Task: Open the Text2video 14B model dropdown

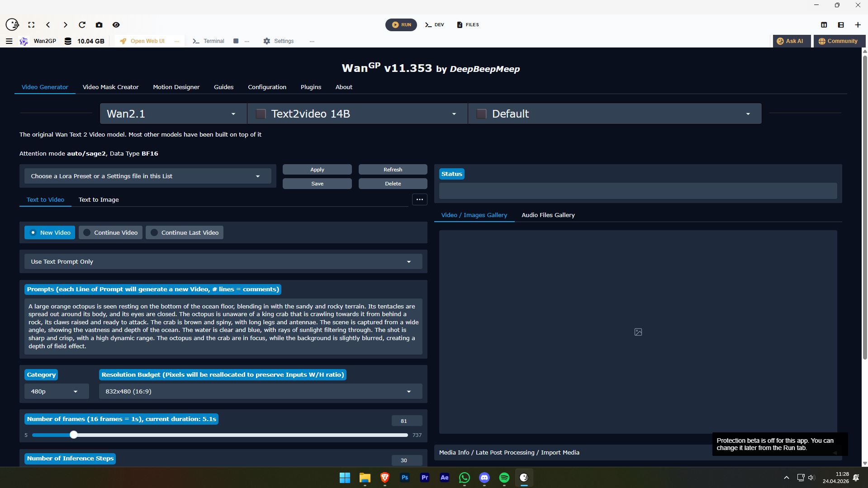Action: click(357, 114)
